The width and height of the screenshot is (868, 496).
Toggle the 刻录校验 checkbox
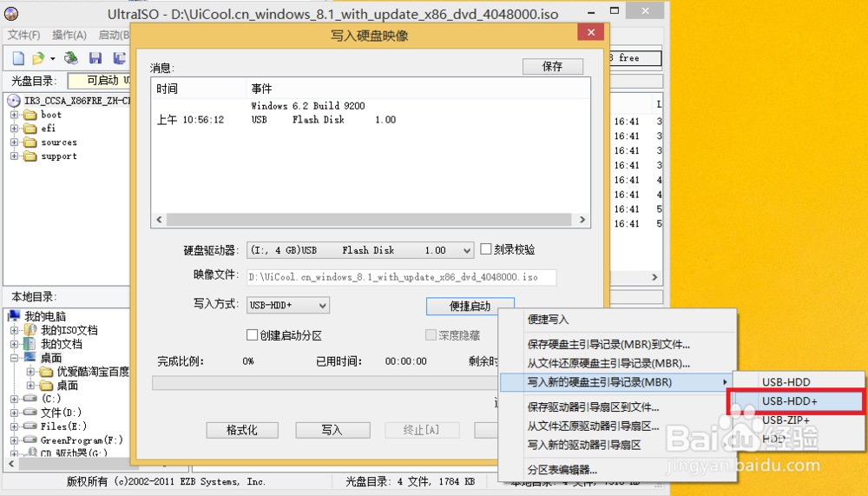tap(485, 249)
